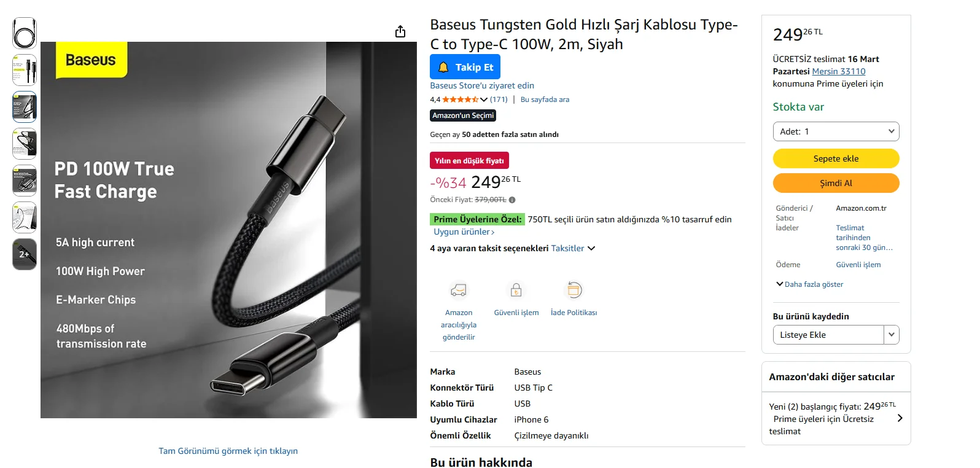The height and width of the screenshot is (468, 980).
Task: Click the Mersin 33110 delivery location link
Action: pyautogui.click(x=839, y=71)
